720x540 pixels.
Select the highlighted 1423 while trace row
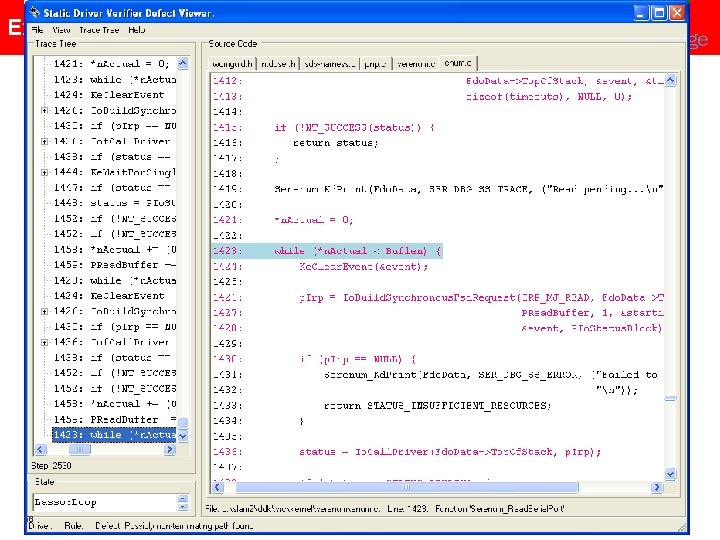(114, 435)
